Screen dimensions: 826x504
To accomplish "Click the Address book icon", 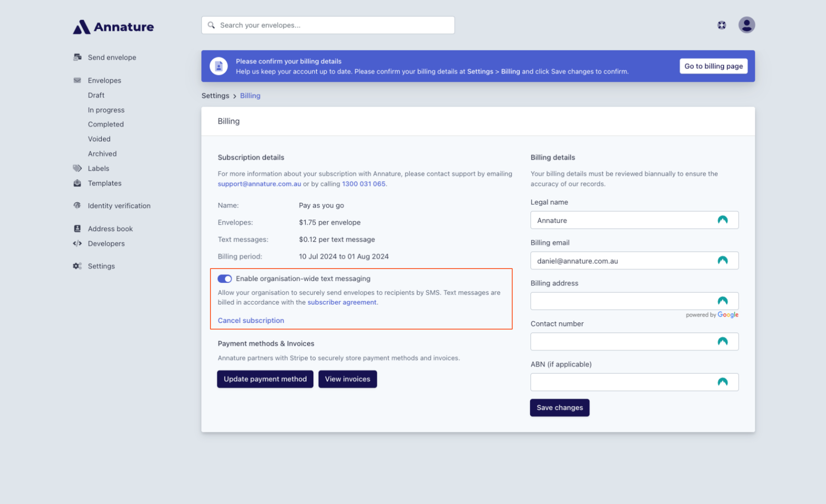I will pos(77,229).
